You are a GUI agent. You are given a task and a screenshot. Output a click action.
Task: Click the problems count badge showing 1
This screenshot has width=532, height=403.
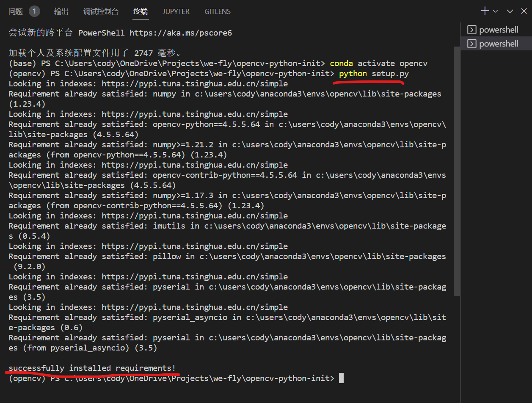click(x=34, y=11)
